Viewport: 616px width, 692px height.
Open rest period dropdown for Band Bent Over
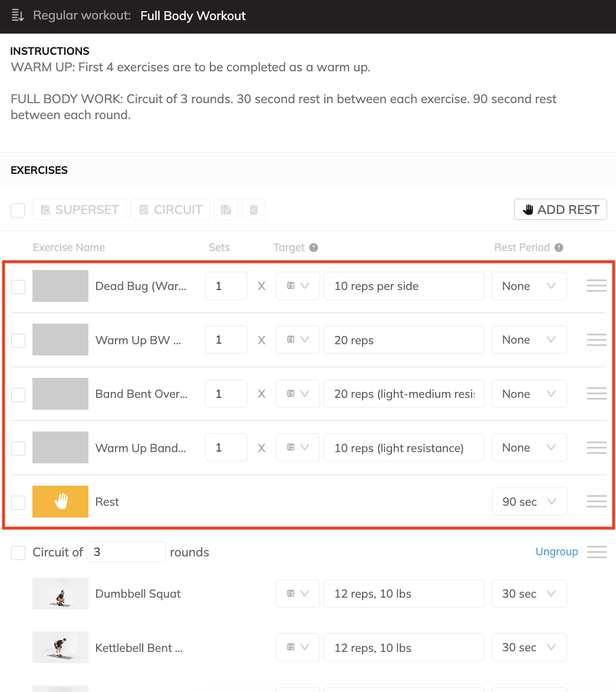coord(529,394)
